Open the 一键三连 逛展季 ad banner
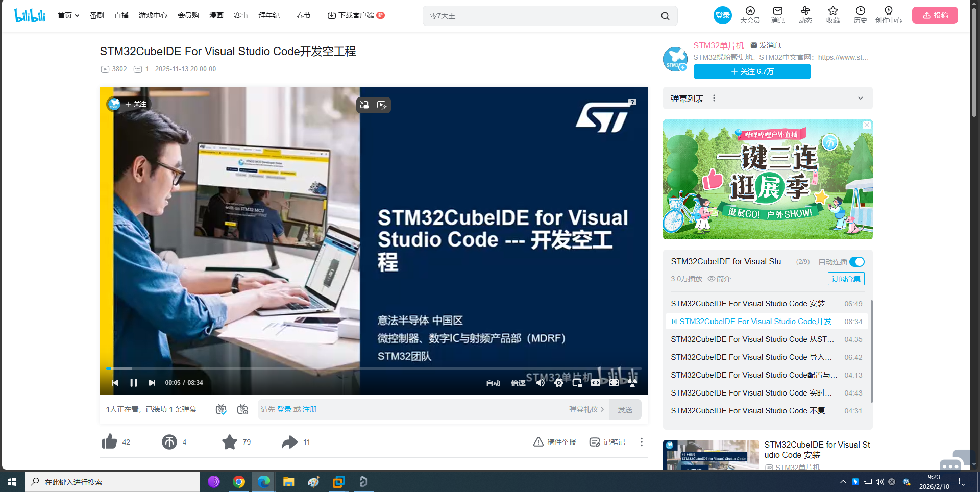Image resolution: width=980 pixels, height=492 pixels. [x=768, y=180]
